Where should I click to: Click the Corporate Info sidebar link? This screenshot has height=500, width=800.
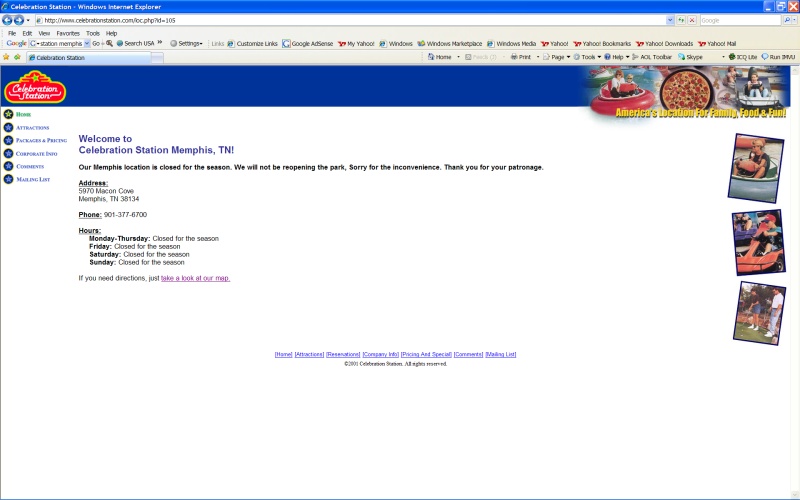click(x=31, y=154)
